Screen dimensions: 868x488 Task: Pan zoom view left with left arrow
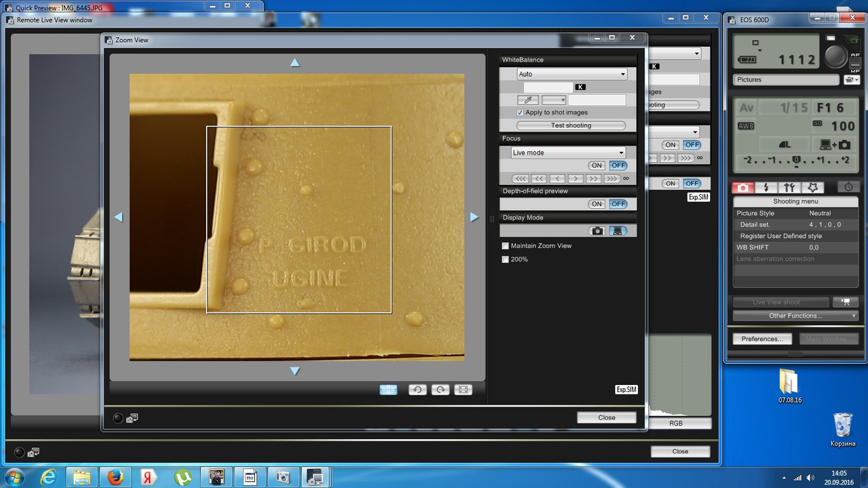[x=118, y=217]
